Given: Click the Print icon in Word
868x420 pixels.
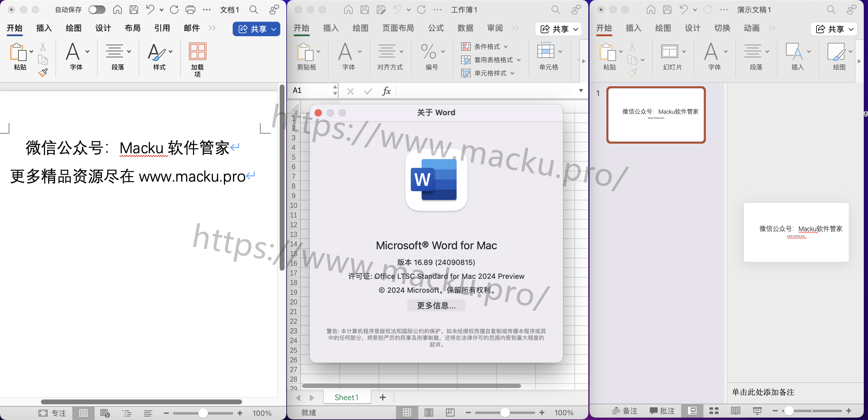Looking at the screenshot, I should (x=190, y=10).
